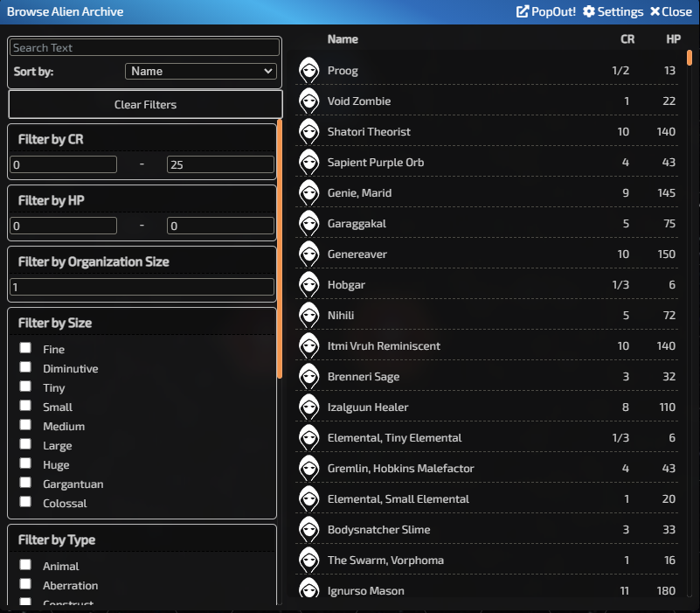Enable the Medium size filter
This screenshot has width=700, height=613.
pyautogui.click(x=25, y=426)
